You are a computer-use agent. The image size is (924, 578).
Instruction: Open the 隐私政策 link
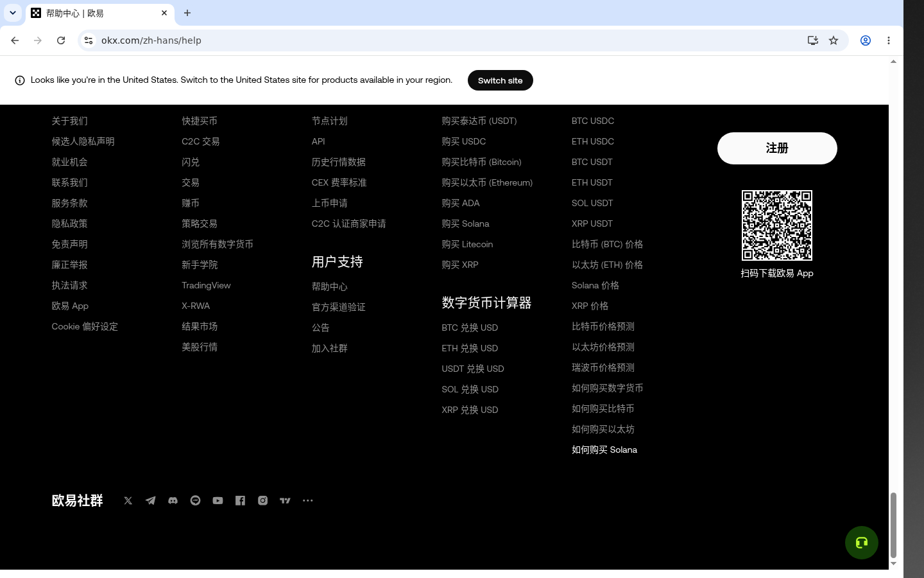(69, 223)
